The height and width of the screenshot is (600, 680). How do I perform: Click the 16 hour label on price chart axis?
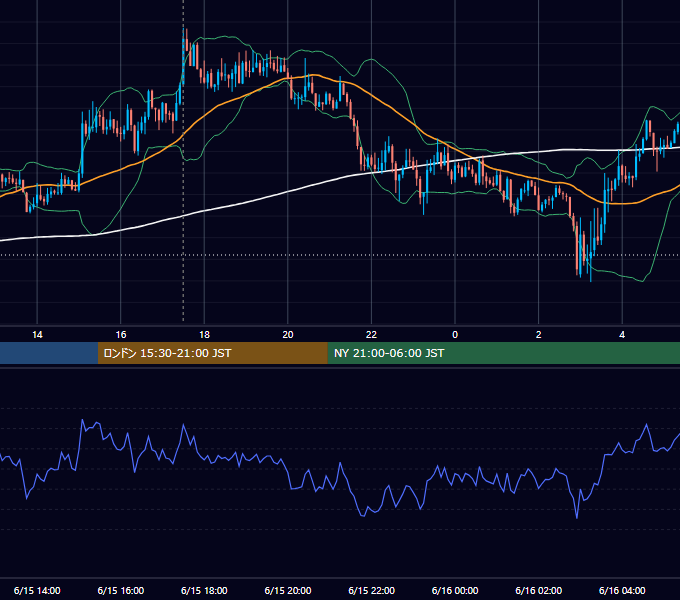click(121, 335)
